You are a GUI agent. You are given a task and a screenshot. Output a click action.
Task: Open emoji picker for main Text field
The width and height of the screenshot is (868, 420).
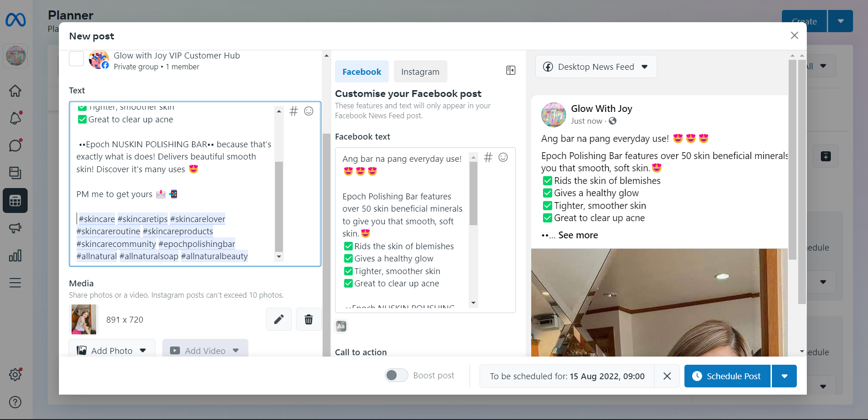(309, 111)
